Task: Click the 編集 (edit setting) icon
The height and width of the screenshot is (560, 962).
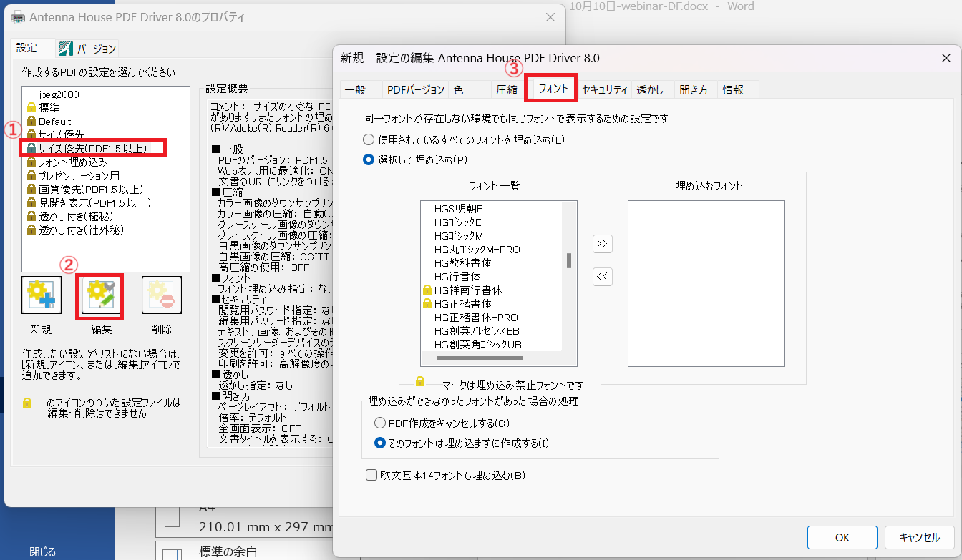Action: coord(101,296)
